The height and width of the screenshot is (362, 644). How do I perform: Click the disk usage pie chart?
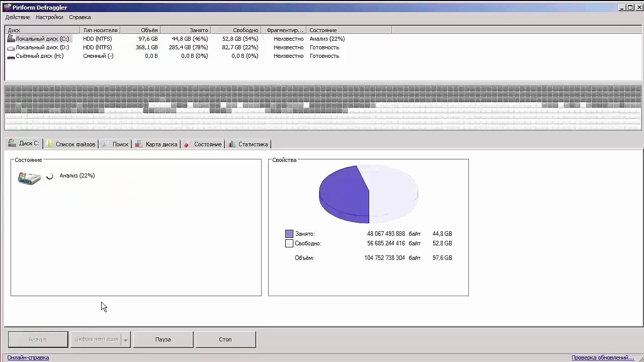tap(369, 194)
